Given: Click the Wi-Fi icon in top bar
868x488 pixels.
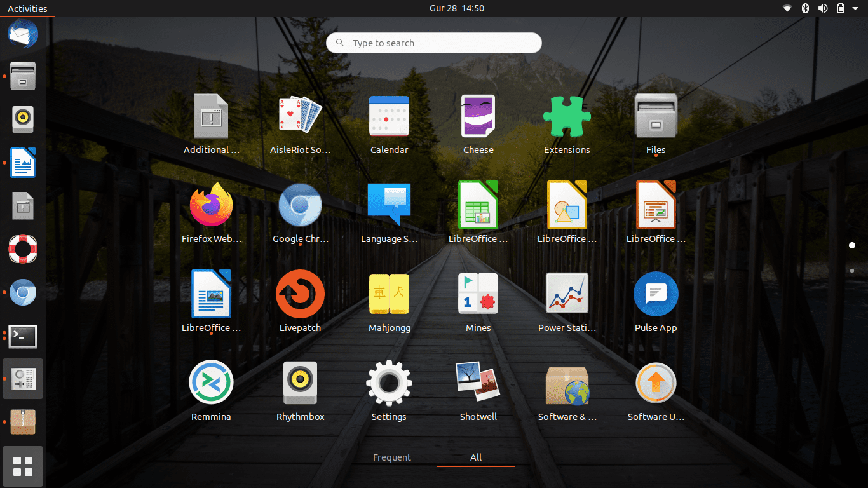Looking at the screenshot, I should click(x=787, y=8).
